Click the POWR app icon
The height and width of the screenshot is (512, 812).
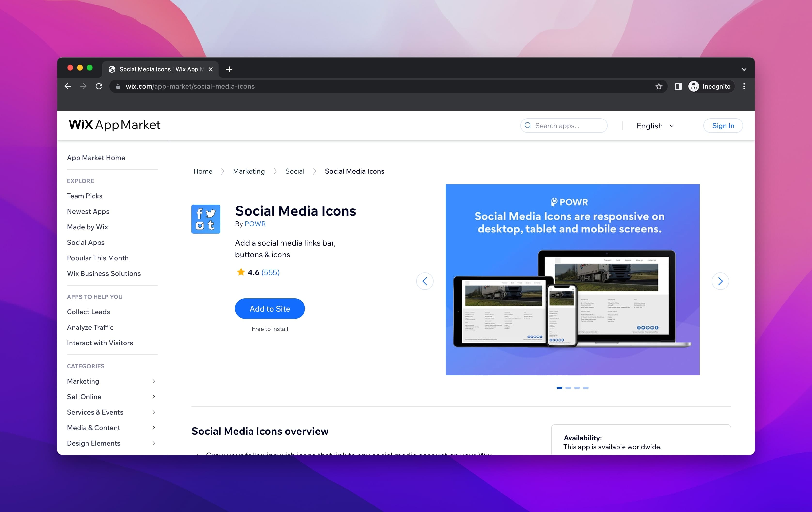click(206, 219)
